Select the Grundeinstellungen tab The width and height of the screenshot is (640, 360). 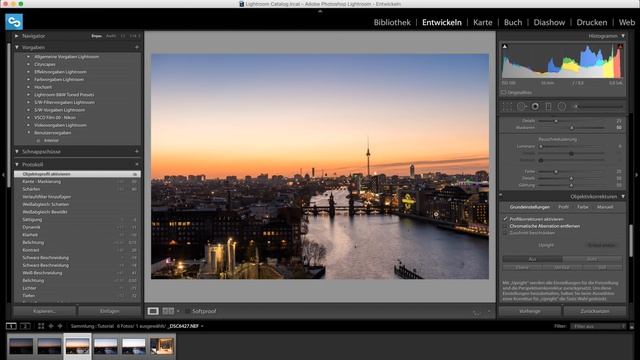click(529, 207)
